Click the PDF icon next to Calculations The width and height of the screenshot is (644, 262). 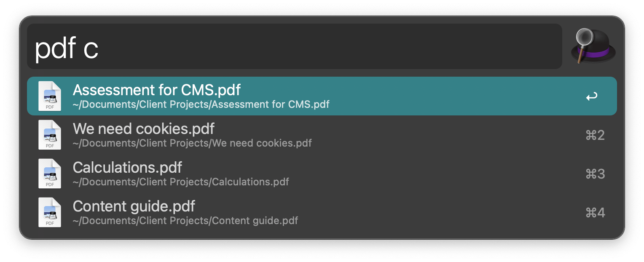(49, 174)
